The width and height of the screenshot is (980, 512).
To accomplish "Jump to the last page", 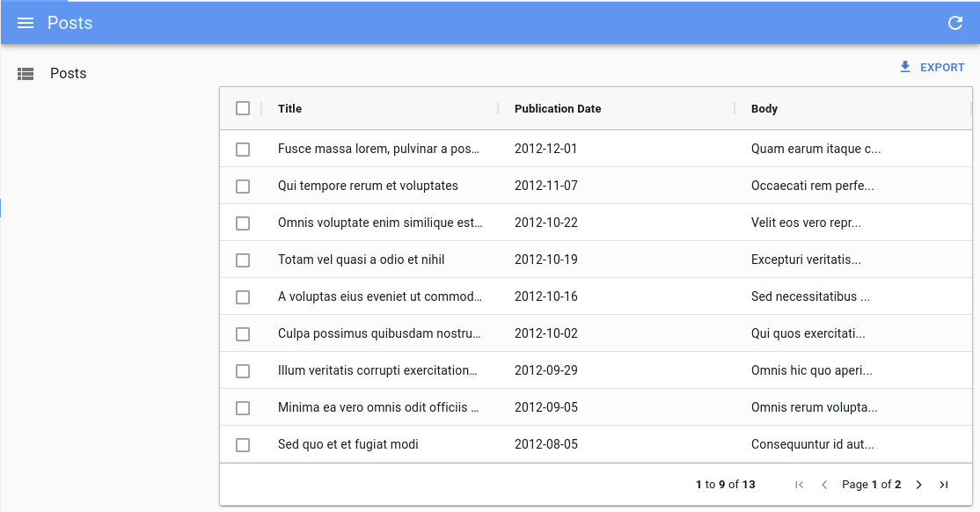I will tap(943, 484).
